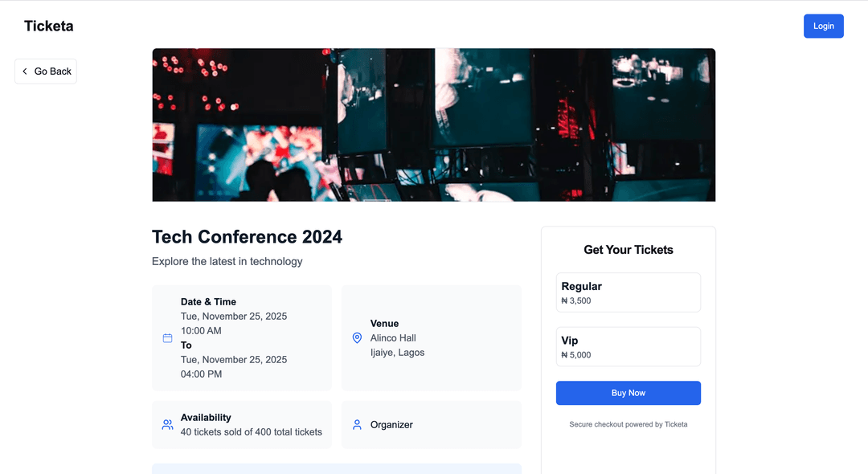This screenshot has height=474, width=868.
Task: Click the ₦3,500 Regular price label
Action: click(x=575, y=300)
